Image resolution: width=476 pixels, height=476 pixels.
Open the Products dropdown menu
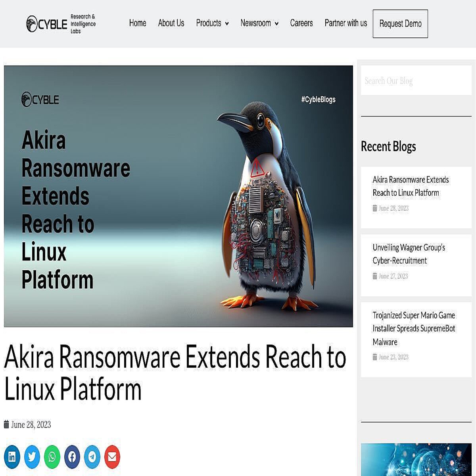209,23
